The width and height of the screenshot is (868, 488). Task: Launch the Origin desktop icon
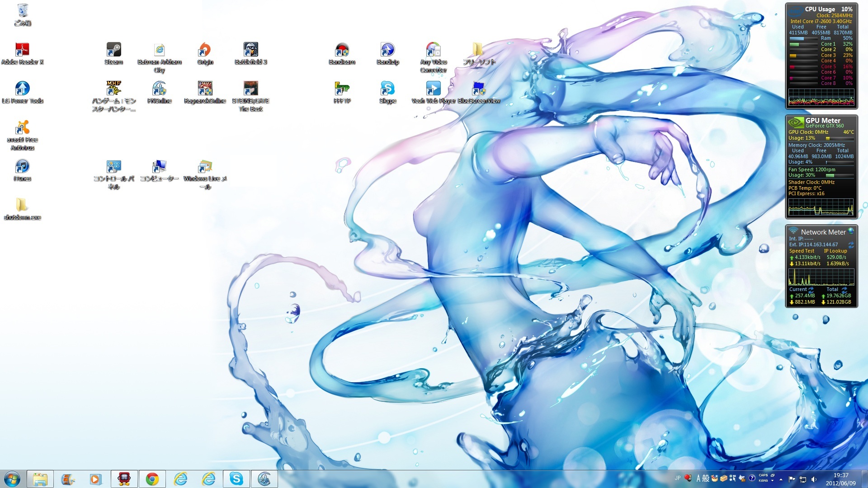pyautogui.click(x=205, y=50)
